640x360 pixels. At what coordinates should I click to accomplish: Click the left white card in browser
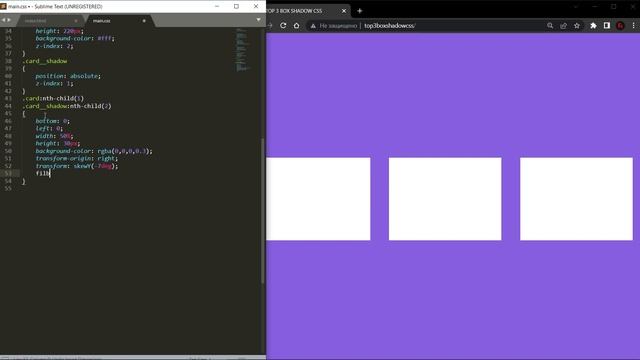pos(318,199)
